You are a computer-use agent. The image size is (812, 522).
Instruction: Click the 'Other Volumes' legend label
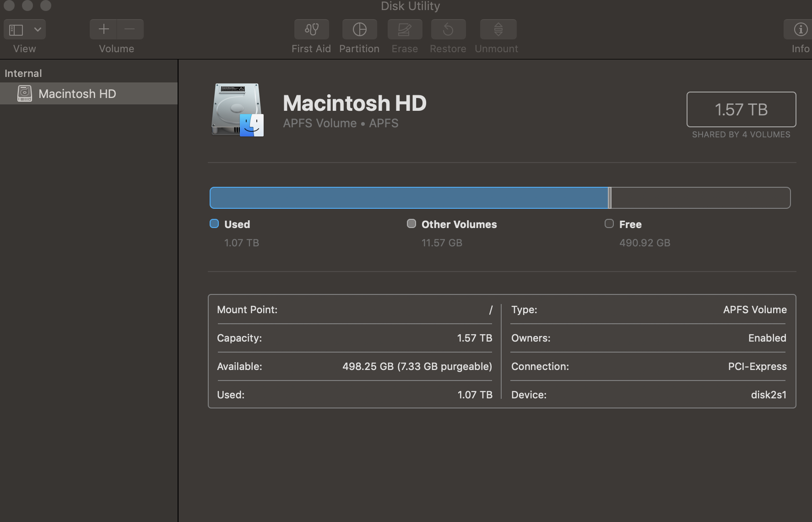tap(459, 224)
